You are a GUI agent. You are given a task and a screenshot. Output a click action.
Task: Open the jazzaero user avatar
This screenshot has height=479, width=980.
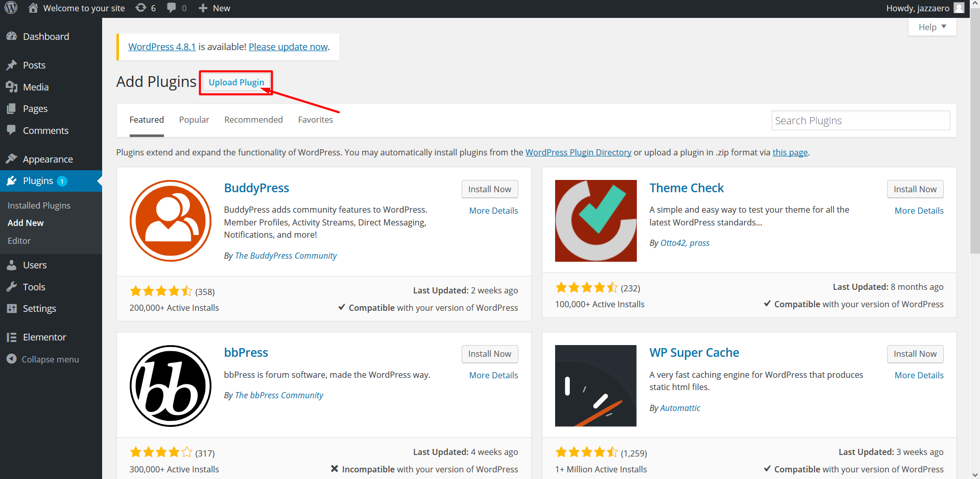pyautogui.click(x=959, y=8)
